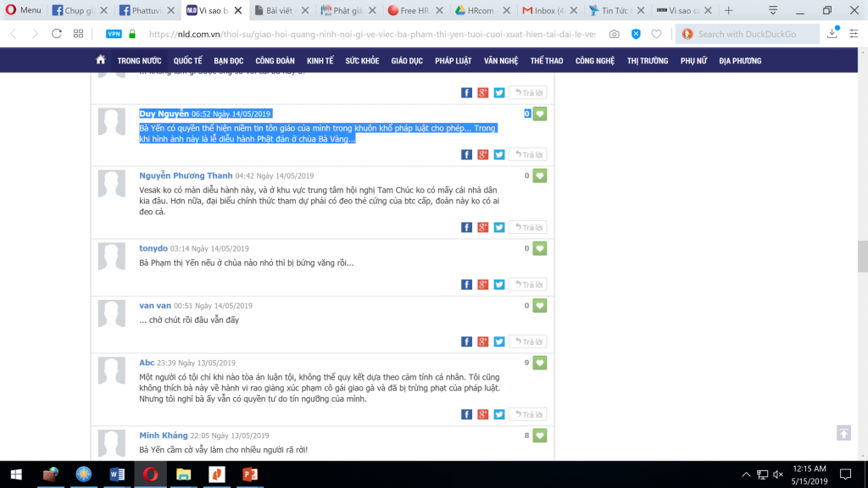Open the Opera Menu dropdown

point(23,10)
